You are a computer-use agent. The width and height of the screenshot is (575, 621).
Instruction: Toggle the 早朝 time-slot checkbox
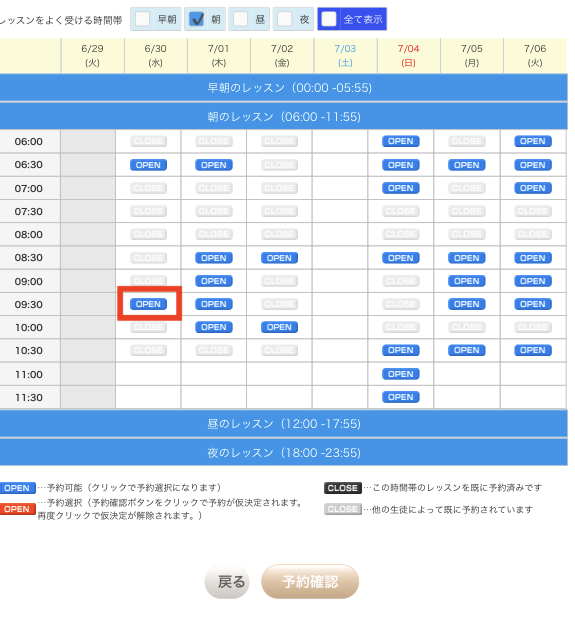143,19
